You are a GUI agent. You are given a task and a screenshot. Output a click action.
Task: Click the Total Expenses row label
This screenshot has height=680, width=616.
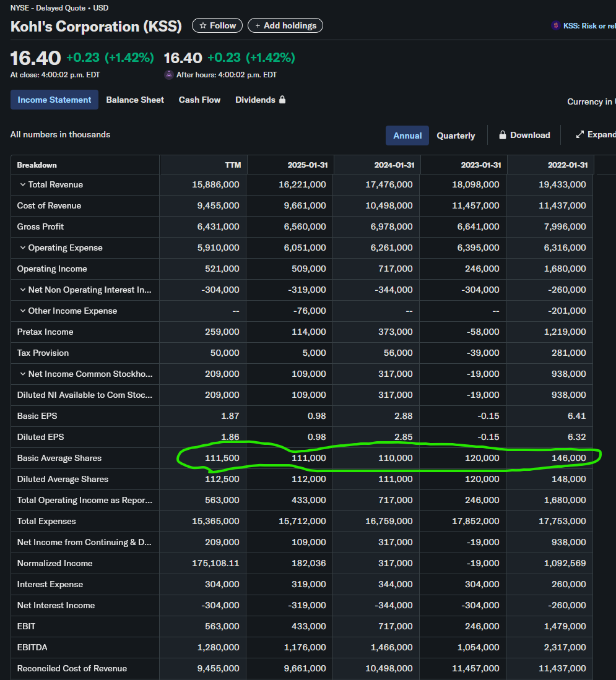point(46,521)
